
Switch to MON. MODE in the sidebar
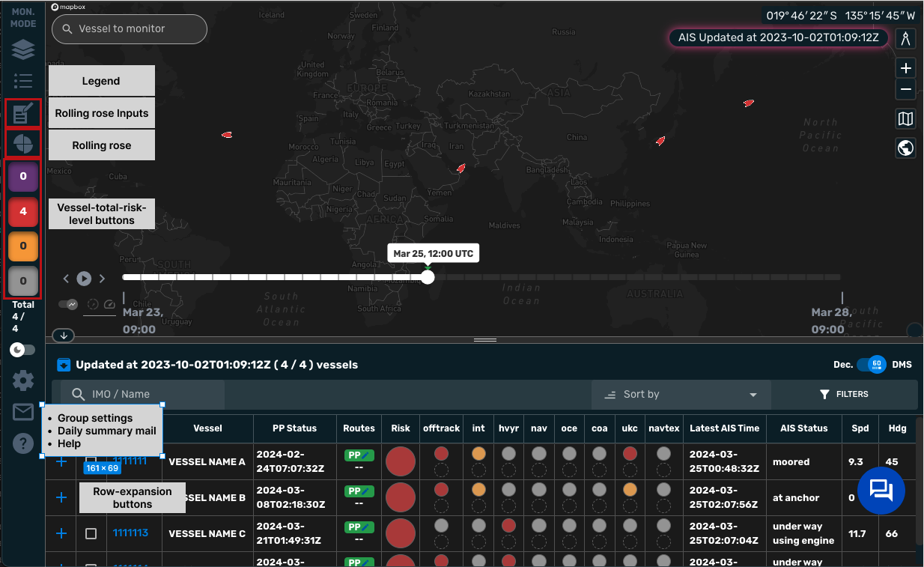point(22,16)
